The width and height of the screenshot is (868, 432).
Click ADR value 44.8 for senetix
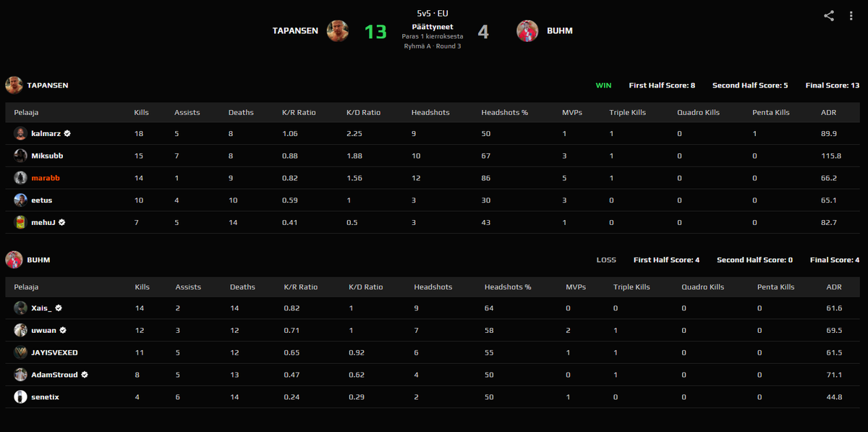point(834,397)
